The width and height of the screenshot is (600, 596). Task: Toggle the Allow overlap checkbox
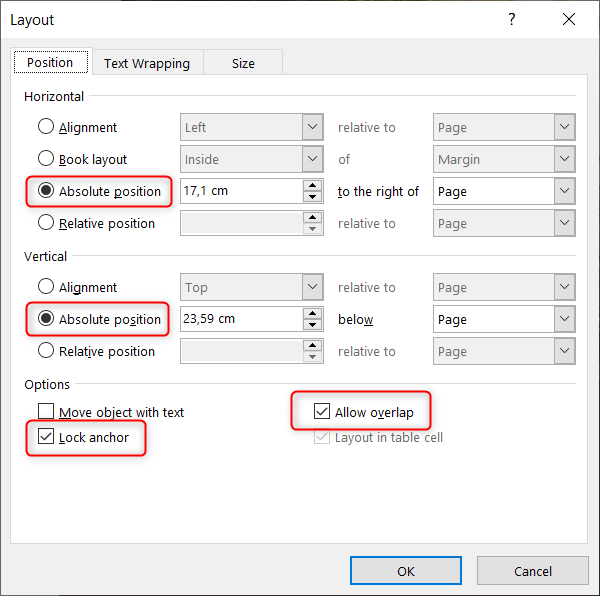[x=322, y=411]
